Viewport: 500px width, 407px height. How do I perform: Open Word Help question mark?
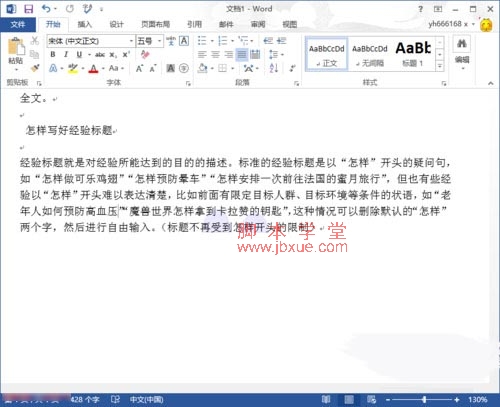point(421,9)
